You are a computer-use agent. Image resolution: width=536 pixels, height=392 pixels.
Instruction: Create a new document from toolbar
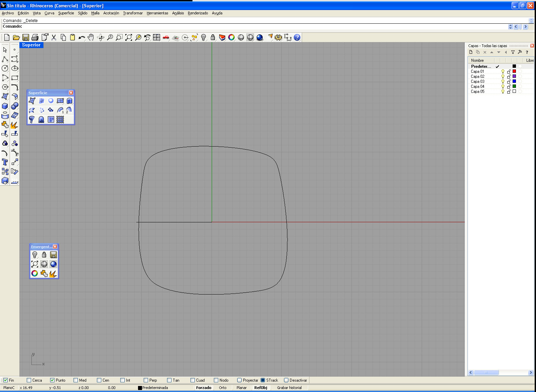click(7, 37)
